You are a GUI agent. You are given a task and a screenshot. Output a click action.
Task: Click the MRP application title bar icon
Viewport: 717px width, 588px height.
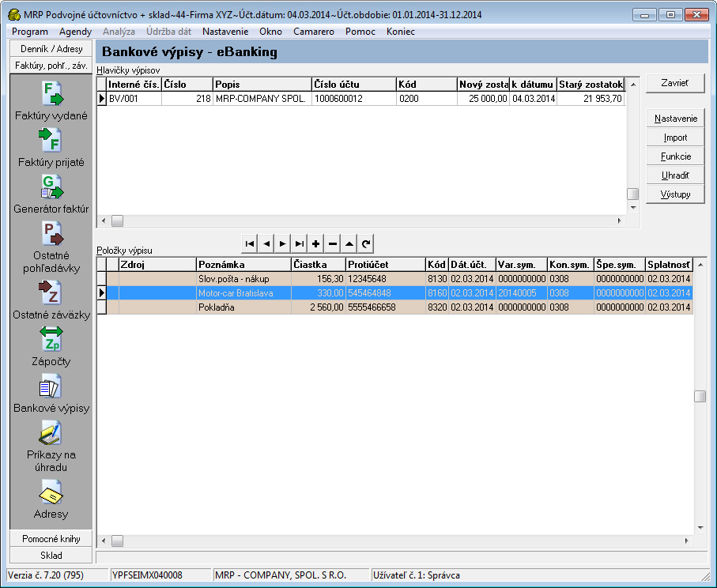tap(14, 15)
